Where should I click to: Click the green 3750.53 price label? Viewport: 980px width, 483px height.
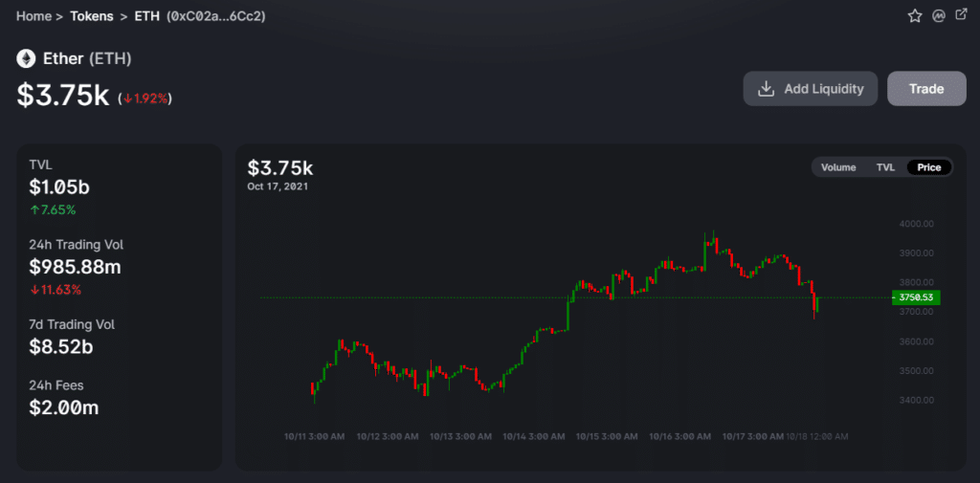pyautogui.click(x=917, y=297)
